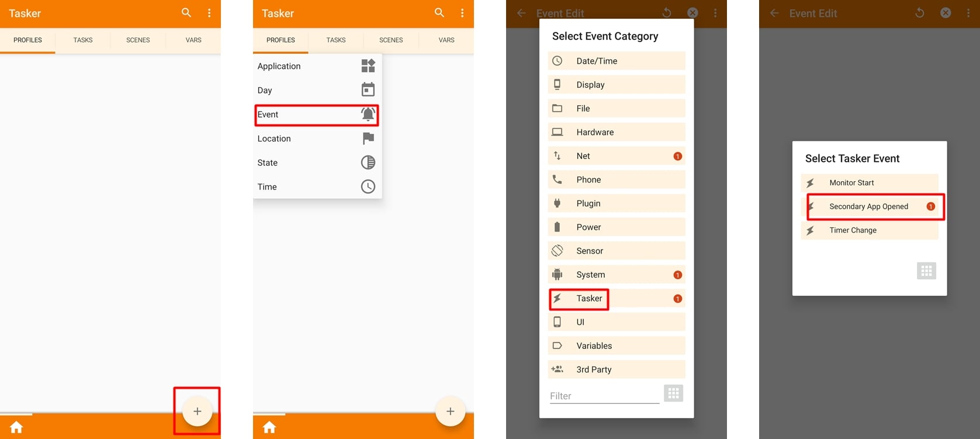
Task: Open the Power event category
Action: 617,227
